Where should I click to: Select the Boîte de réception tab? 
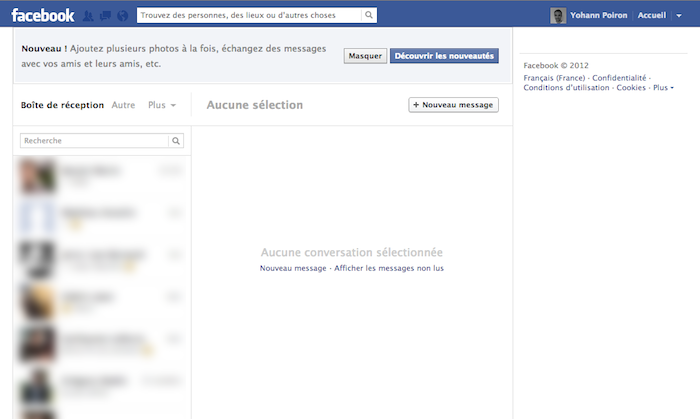pyautogui.click(x=62, y=105)
